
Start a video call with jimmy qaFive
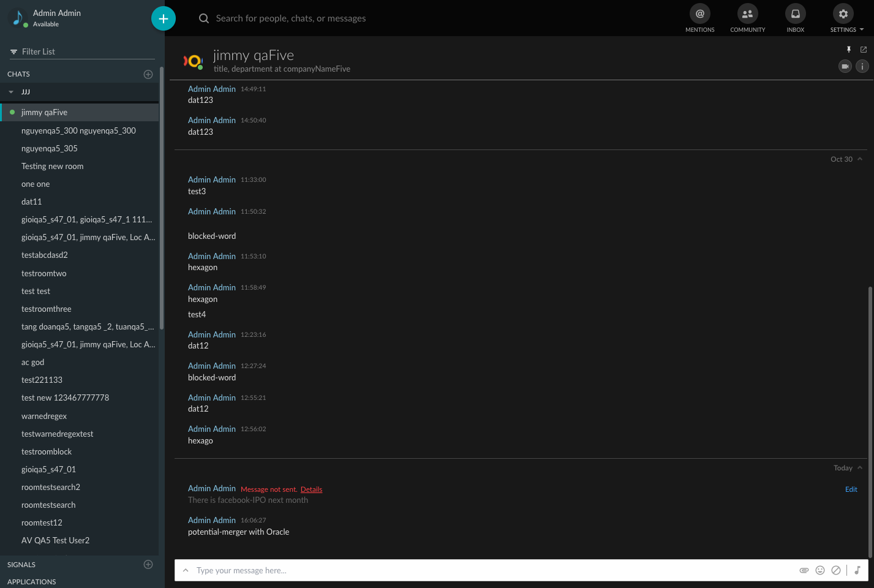845,66
